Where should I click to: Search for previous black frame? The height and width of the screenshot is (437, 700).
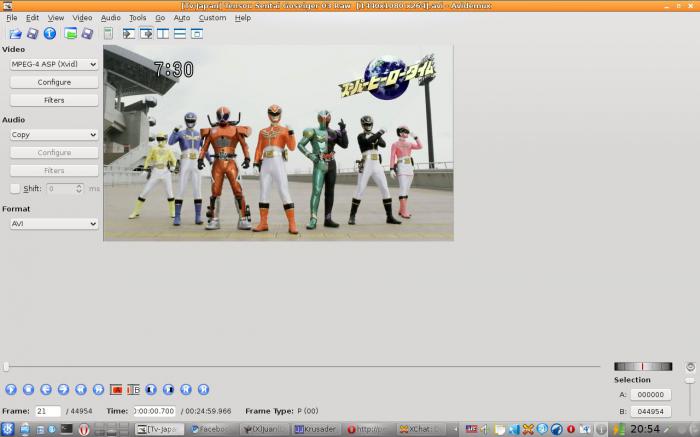[x=151, y=390]
